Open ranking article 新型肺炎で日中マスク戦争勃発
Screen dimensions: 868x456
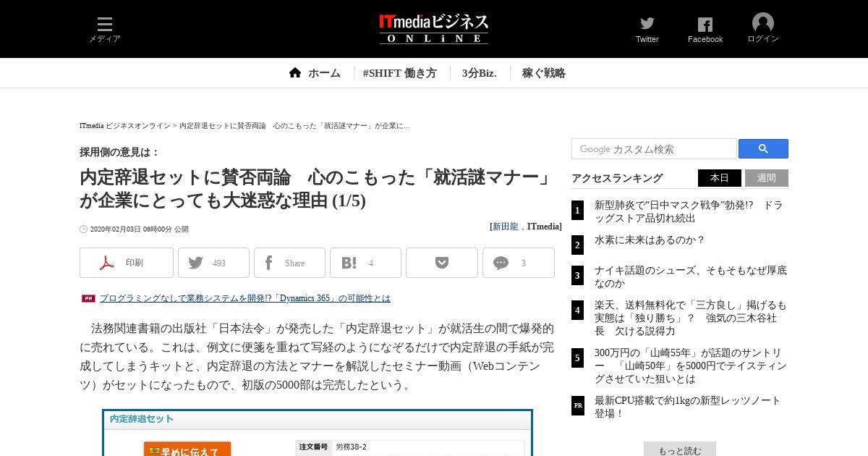pyautogui.click(x=689, y=211)
